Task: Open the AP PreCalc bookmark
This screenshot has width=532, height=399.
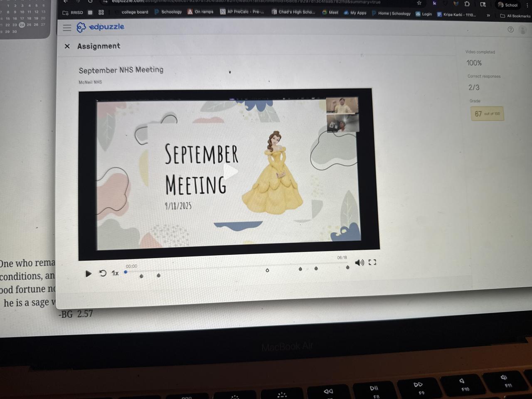Action: coord(242,12)
